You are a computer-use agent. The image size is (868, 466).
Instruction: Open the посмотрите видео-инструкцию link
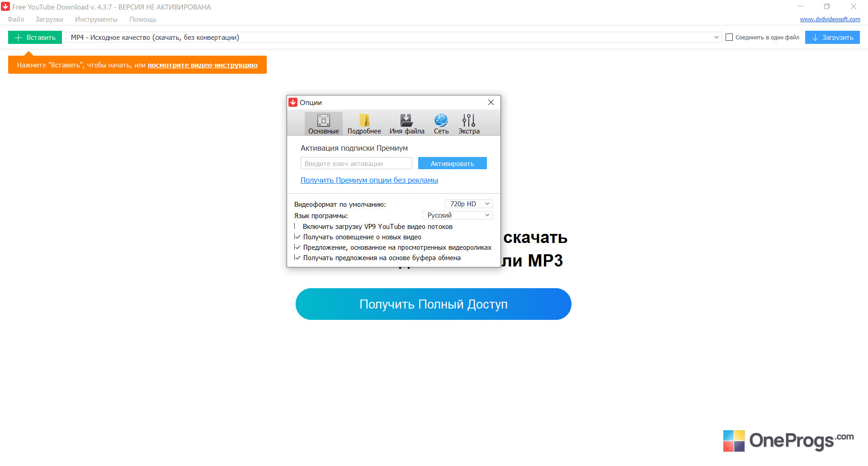[203, 65]
